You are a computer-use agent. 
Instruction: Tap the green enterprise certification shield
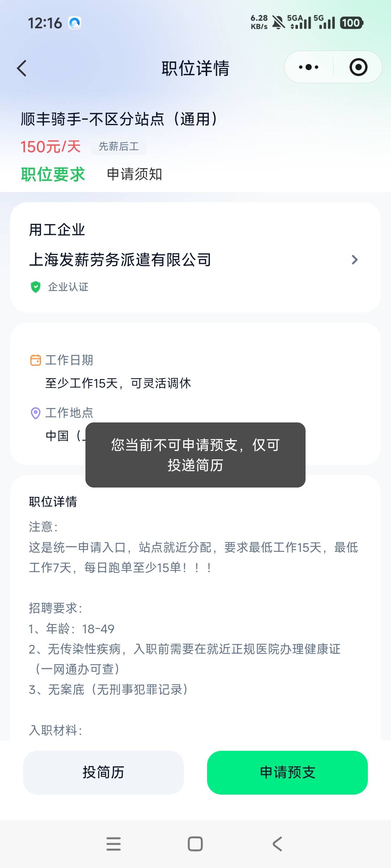click(x=35, y=287)
